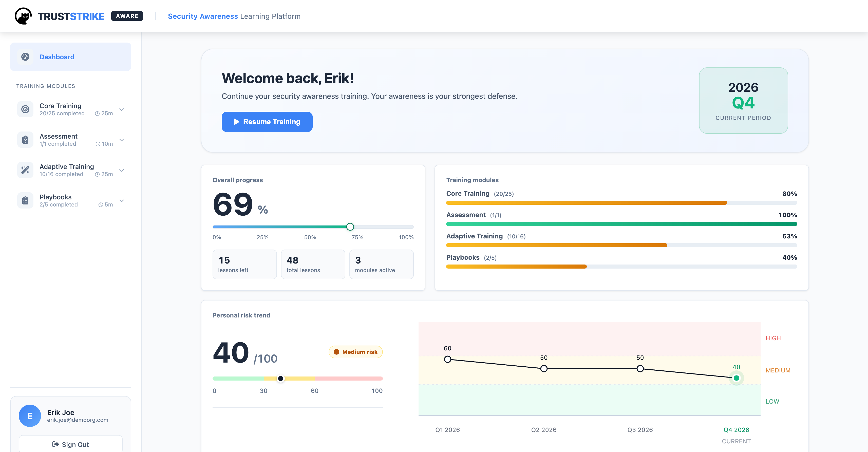Screen dimensions: 868x452
Task: Click the Adaptive Training magic wand icon
Action: pos(25,170)
